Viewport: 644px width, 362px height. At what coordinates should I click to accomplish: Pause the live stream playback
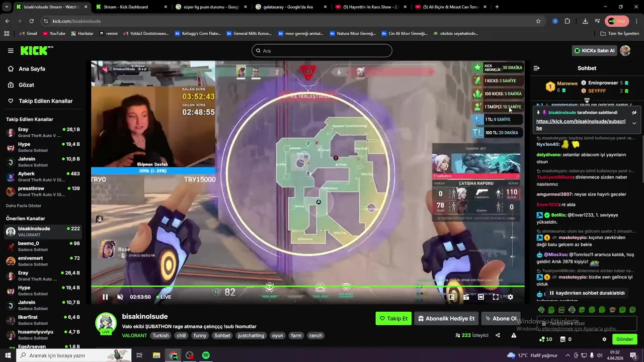coord(105,297)
